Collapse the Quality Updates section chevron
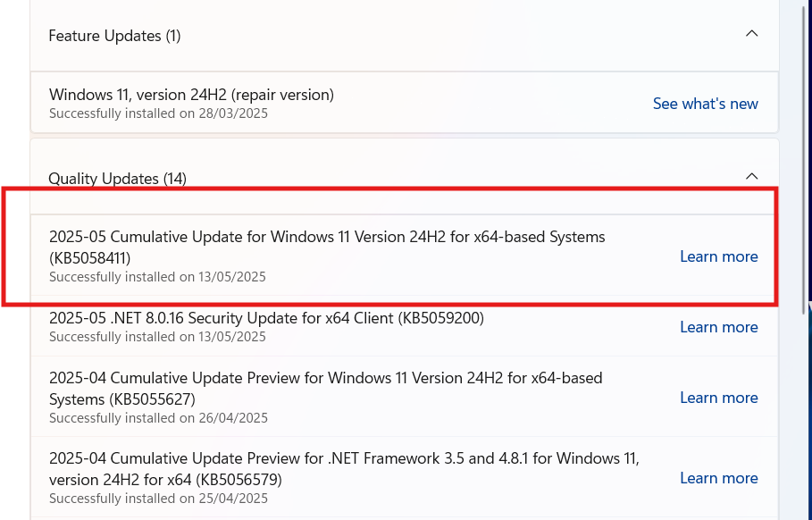Viewport: 812px width, 520px height. pos(751,177)
